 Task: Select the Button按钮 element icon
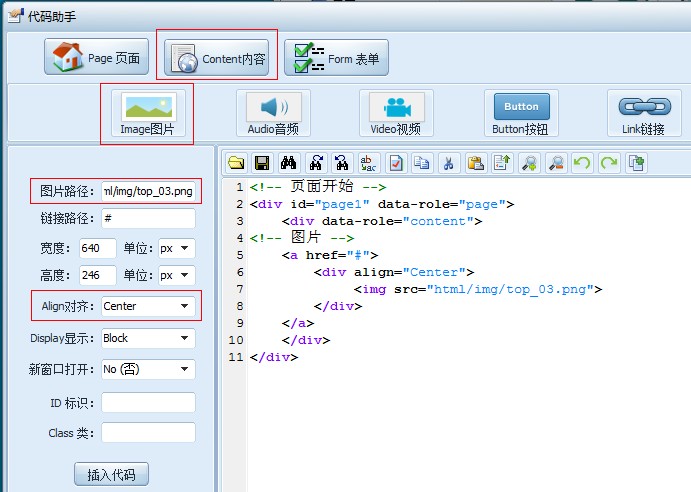(x=521, y=113)
